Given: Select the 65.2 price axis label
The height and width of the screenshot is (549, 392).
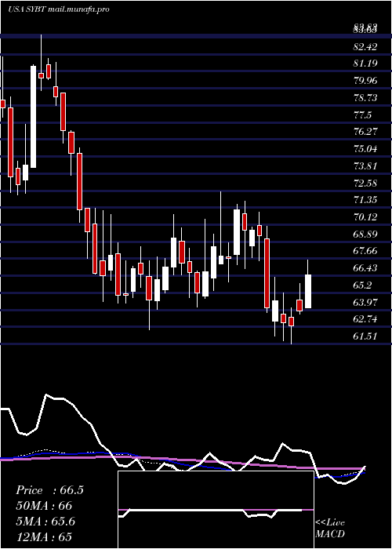Looking at the screenshot, I should (x=362, y=285).
